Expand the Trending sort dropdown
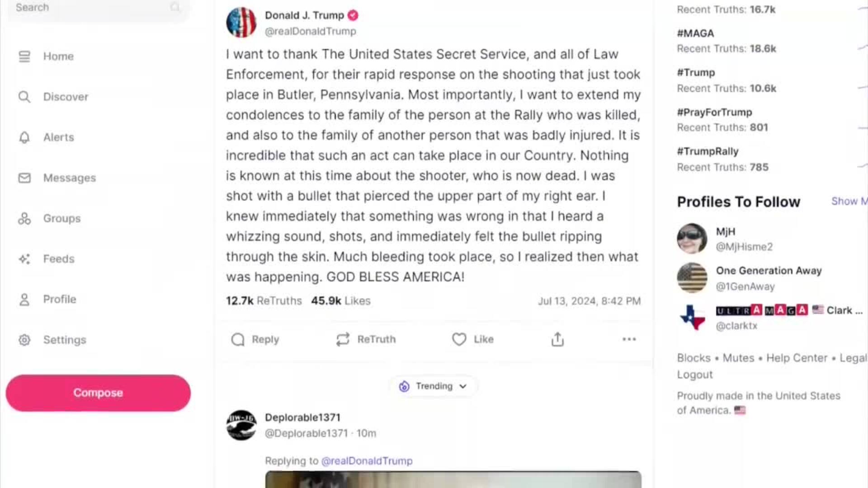 coord(433,386)
